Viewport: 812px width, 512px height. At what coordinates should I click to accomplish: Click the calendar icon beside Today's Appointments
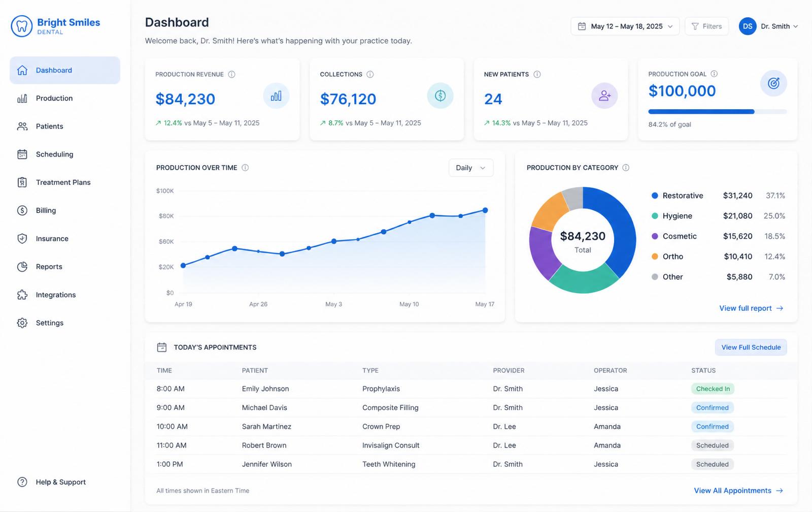pyautogui.click(x=162, y=347)
